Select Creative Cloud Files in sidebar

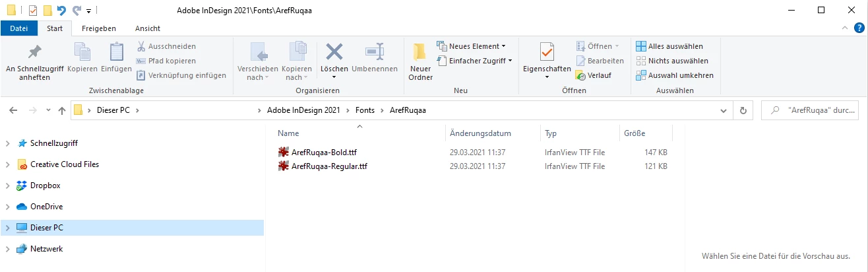[x=65, y=164]
